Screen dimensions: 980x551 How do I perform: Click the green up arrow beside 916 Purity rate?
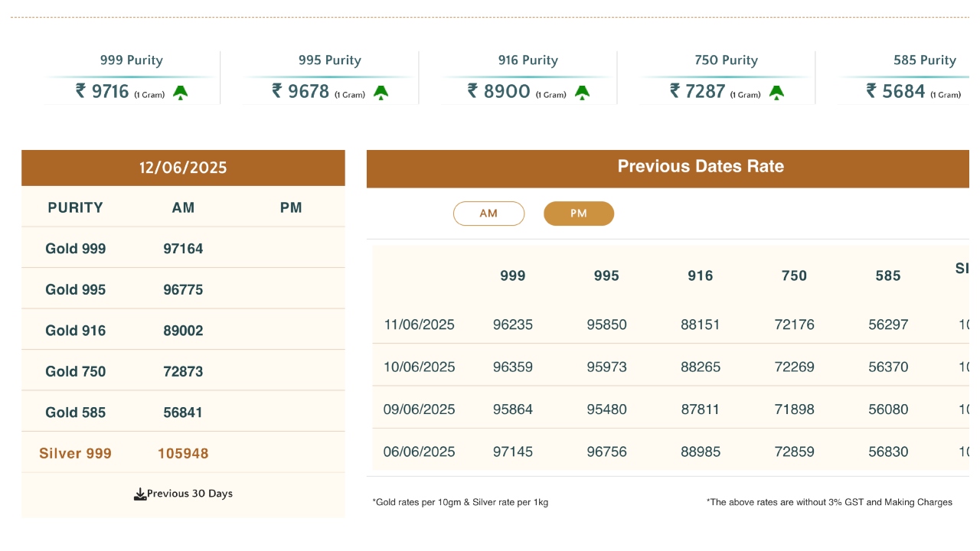582,93
